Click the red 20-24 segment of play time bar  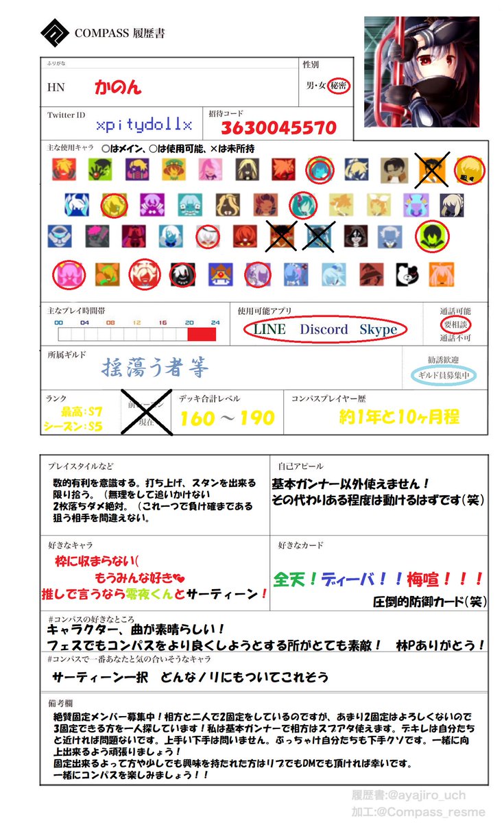point(202,335)
